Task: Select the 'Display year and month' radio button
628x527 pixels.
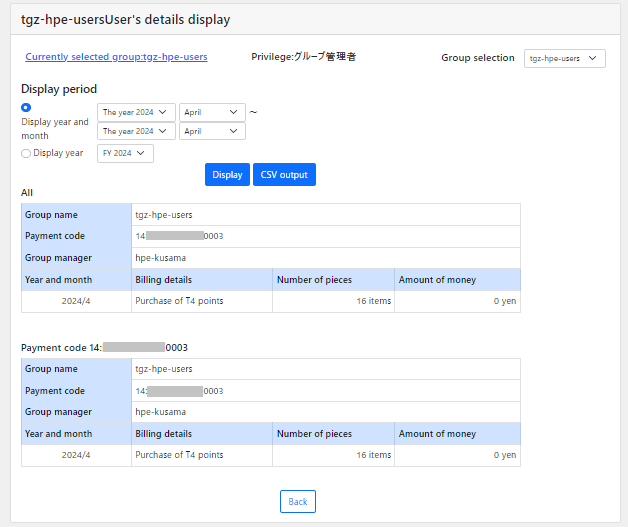Action: pyautogui.click(x=26, y=107)
